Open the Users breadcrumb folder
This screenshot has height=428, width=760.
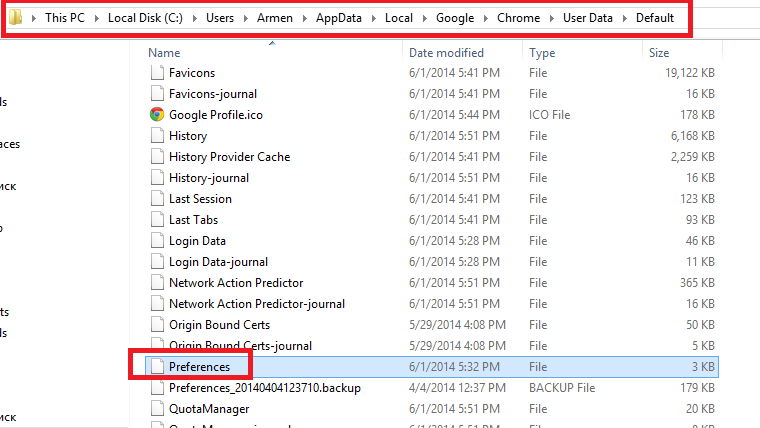tap(220, 18)
